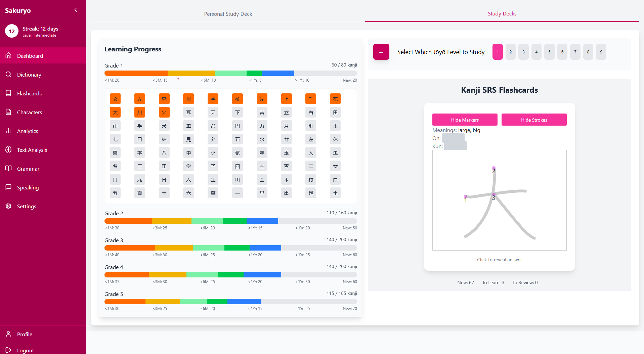Click flashcard canvas to reveal answer
Viewport: 644px width, 354px height.
(x=499, y=200)
